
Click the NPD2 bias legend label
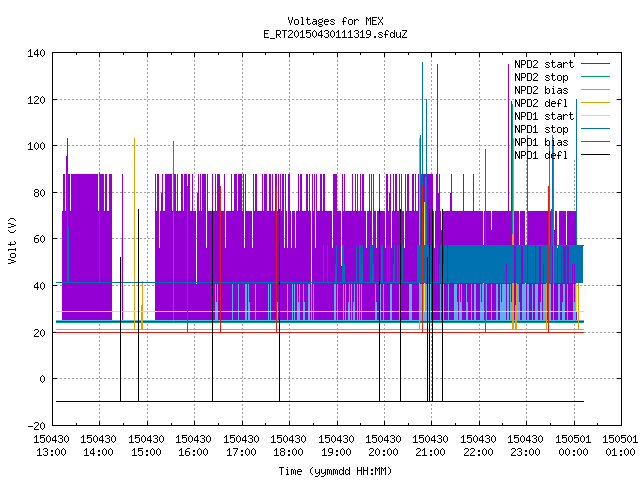coord(541,90)
